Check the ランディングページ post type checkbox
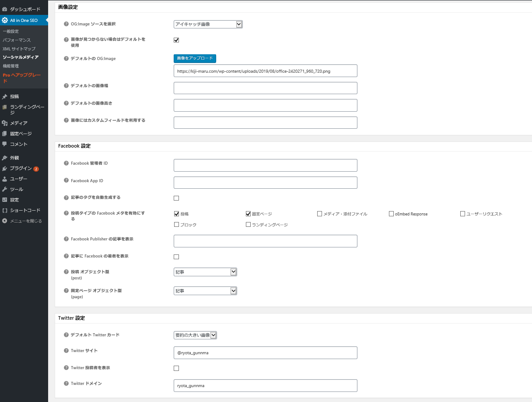Image resolution: width=532 pixels, height=402 pixels. click(248, 225)
